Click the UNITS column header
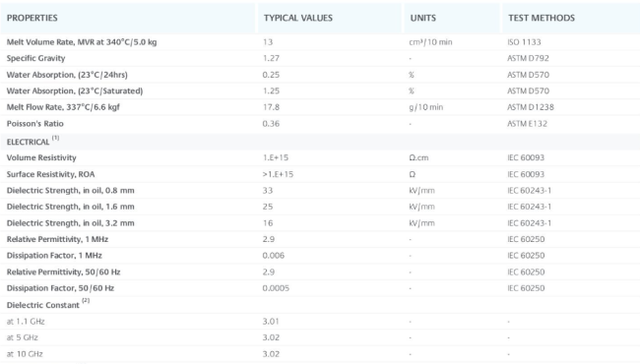 [422, 18]
